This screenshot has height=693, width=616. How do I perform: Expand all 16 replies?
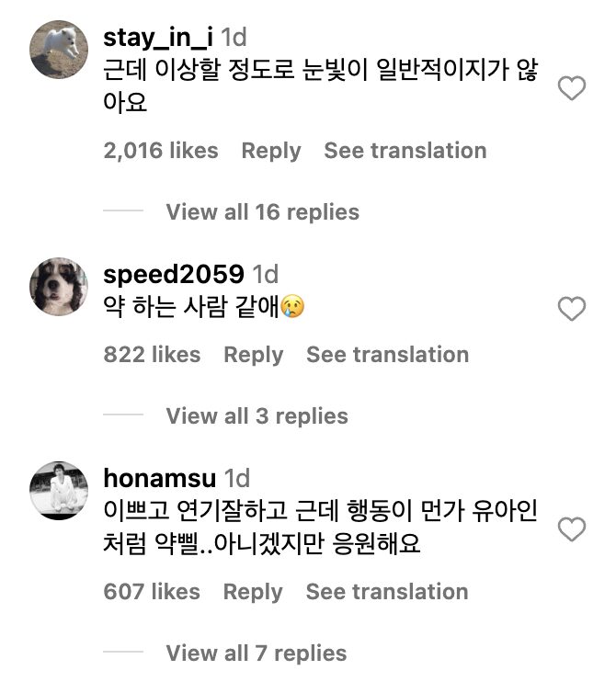pyautogui.click(x=262, y=212)
